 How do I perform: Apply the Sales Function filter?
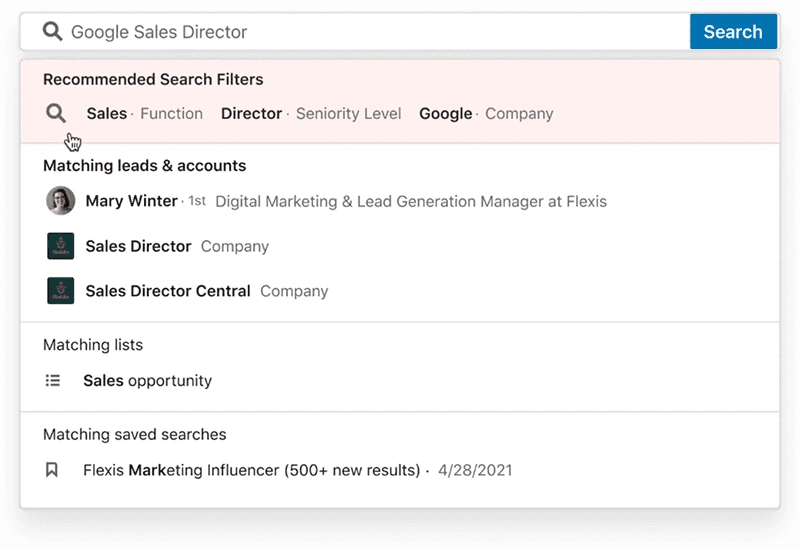tap(144, 114)
